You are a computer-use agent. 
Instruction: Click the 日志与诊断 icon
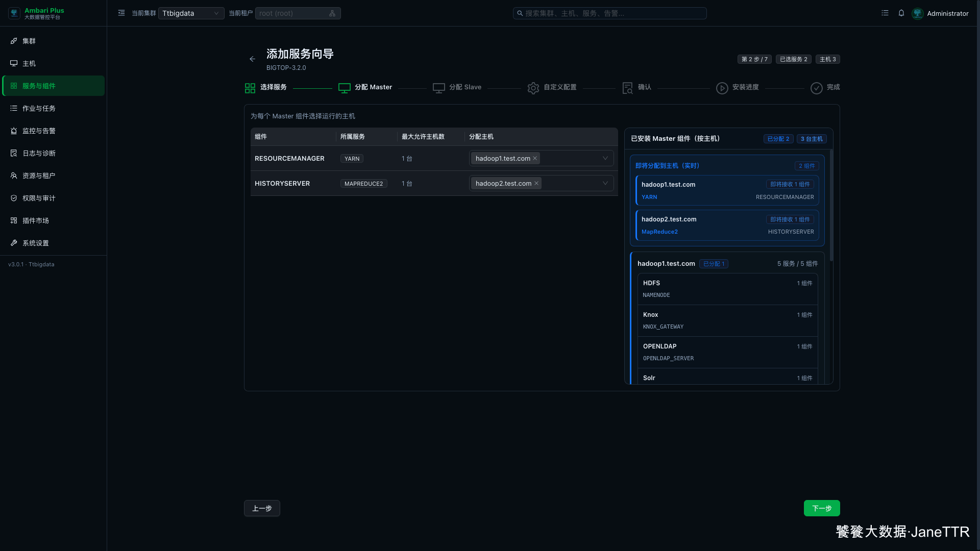tap(14, 153)
